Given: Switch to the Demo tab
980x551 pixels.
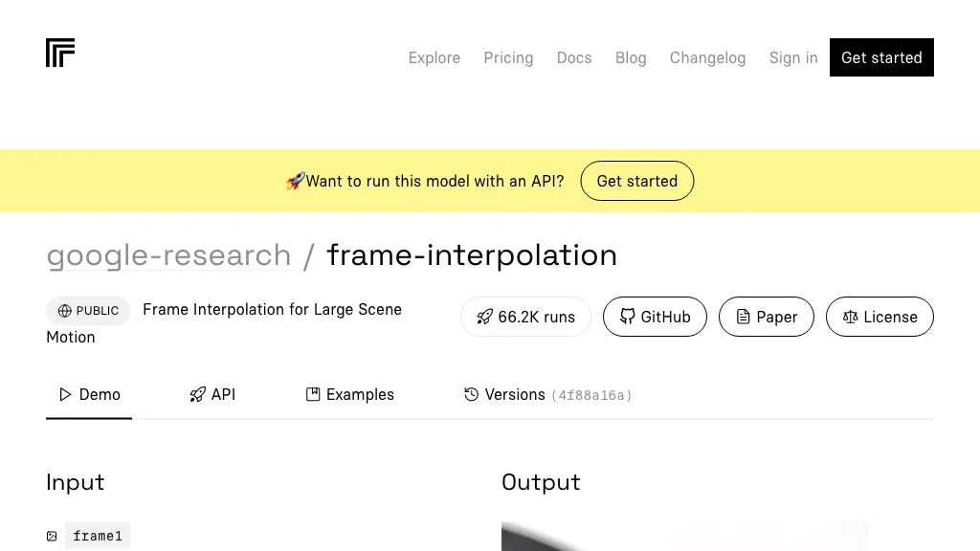Looking at the screenshot, I should (x=89, y=394).
